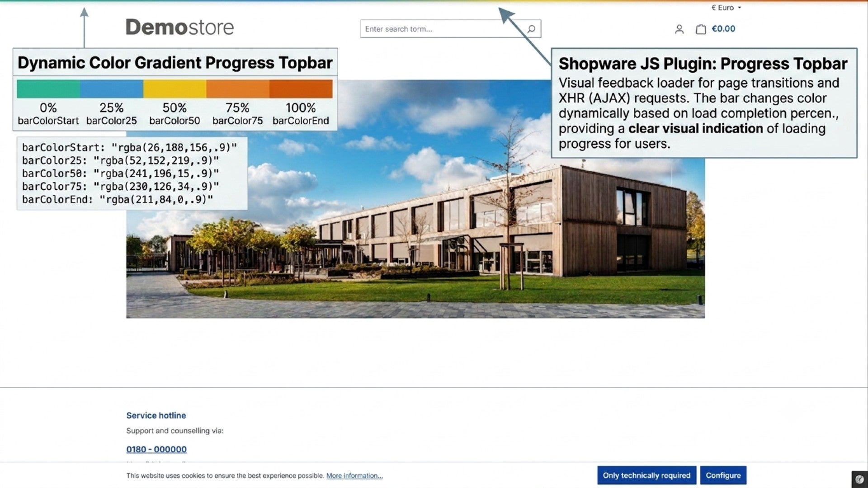Open the cookie Configure button

pyautogui.click(x=723, y=475)
